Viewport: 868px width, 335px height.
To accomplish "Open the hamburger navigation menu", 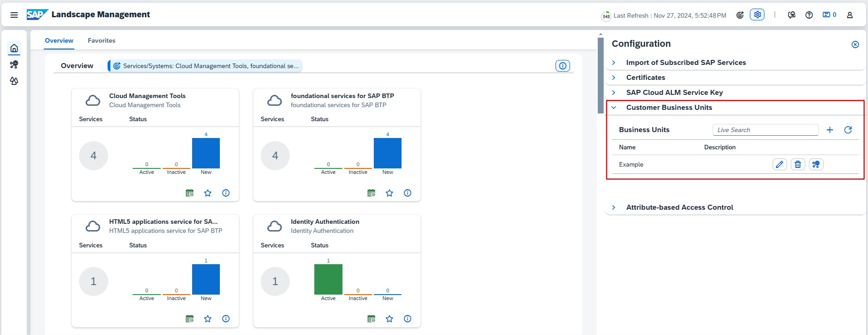I will 14,15.
